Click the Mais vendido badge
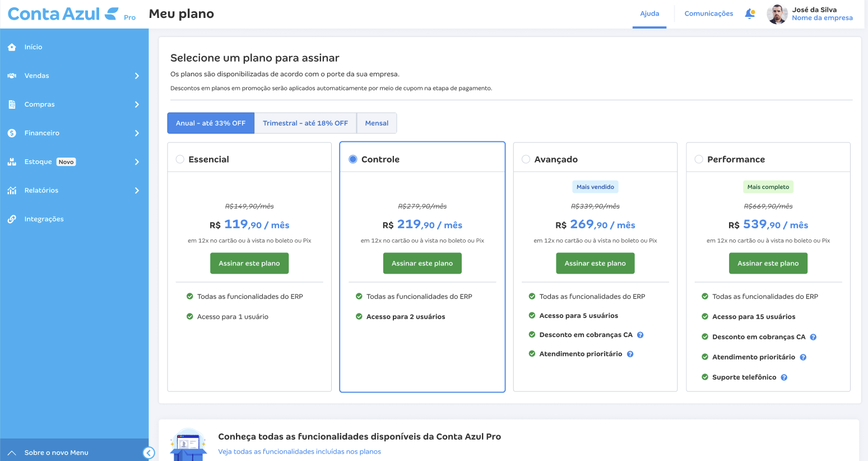 pyautogui.click(x=595, y=187)
